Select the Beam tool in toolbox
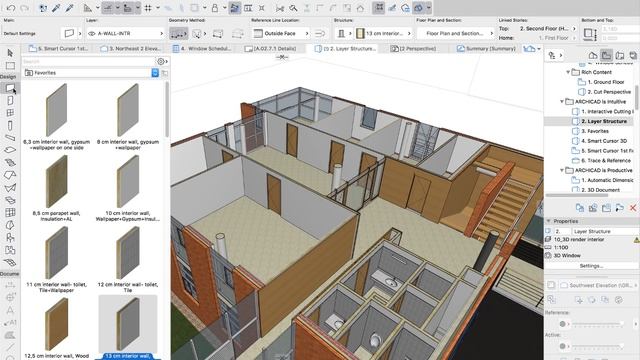This screenshot has height=360, width=640. click(10, 138)
